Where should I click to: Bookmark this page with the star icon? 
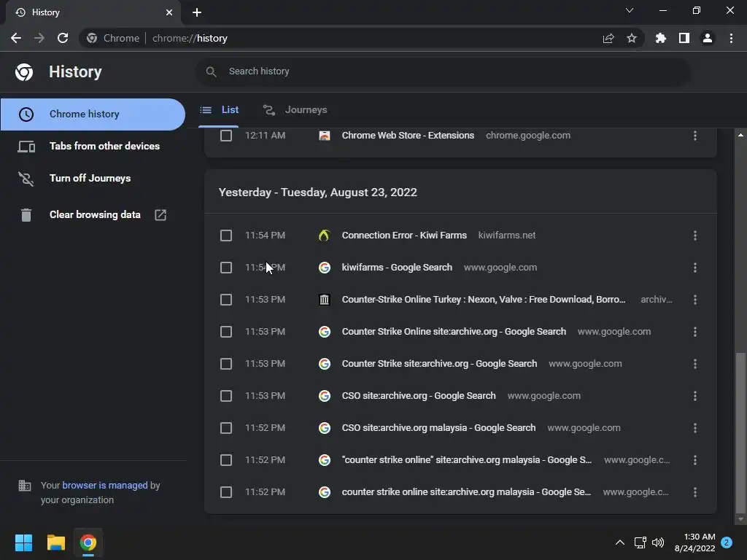pyautogui.click(x=631, y=38)
